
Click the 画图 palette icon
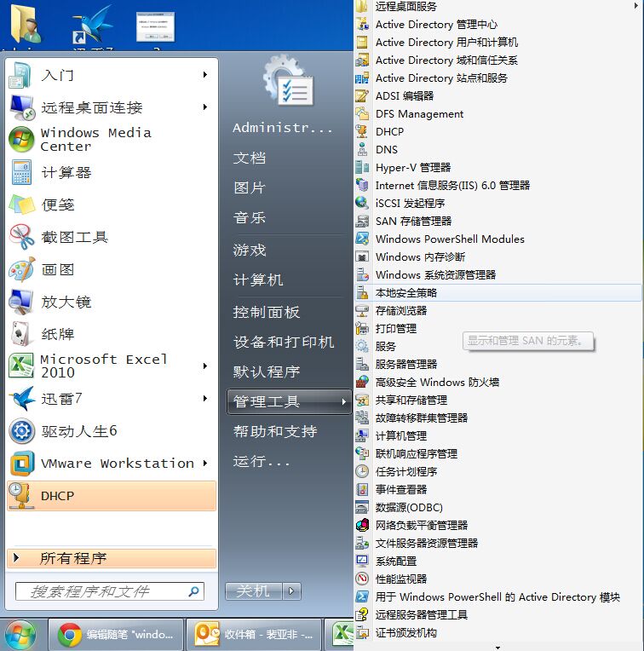pyautogui.click(x=21, y=269)
